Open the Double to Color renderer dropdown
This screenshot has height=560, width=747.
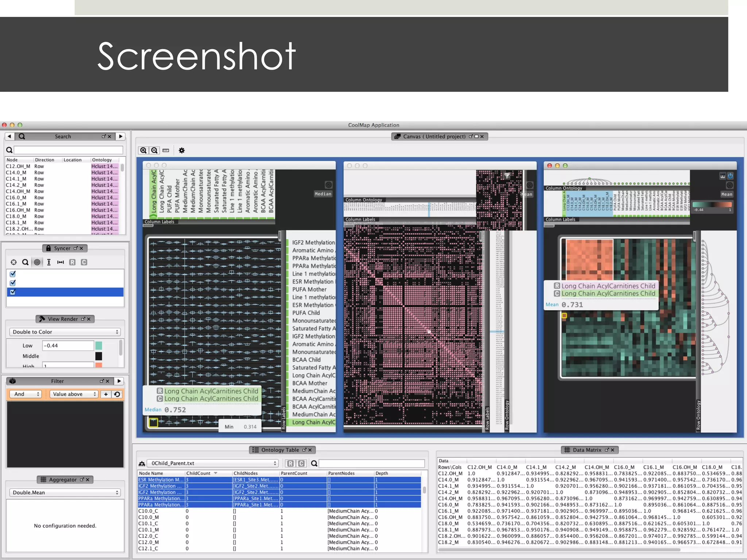coord(65,332)
